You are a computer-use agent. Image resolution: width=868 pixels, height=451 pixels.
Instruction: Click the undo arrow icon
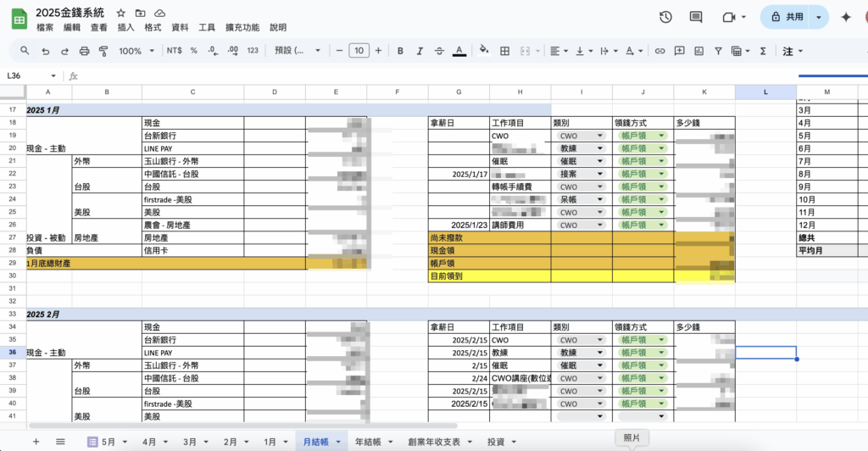[x=45, y=51]
